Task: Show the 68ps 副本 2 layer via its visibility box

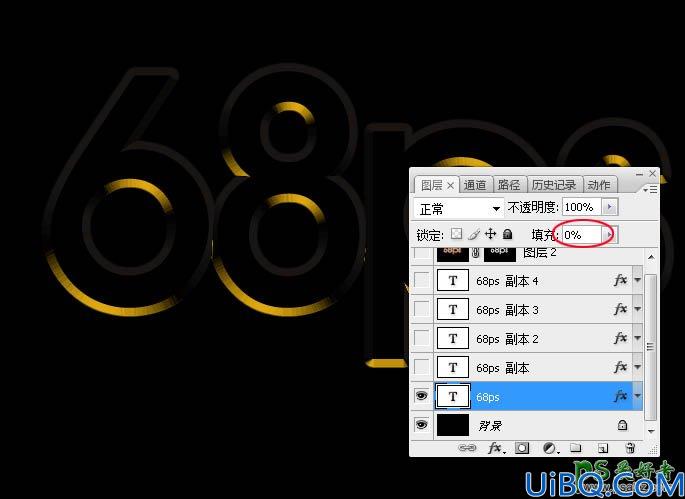Action: (422, 338)
